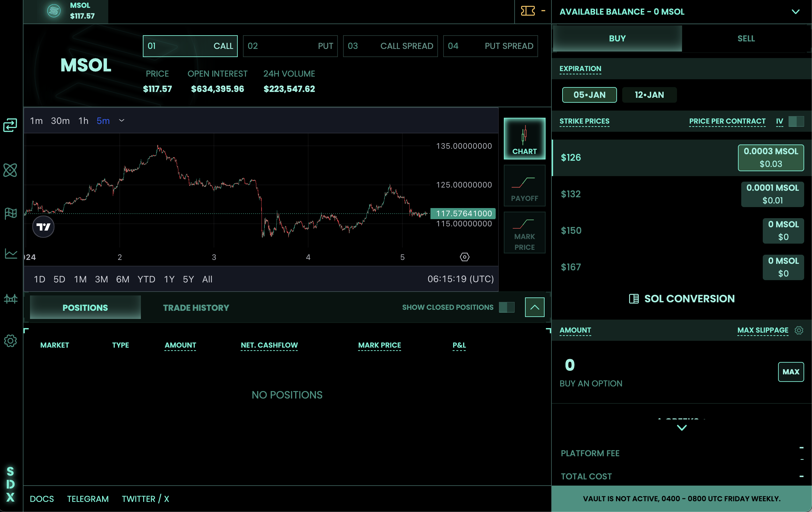Click the swap arrows icon in left sidebar
This screenshot has height=512, width=812.
click(x=10, y=125)
